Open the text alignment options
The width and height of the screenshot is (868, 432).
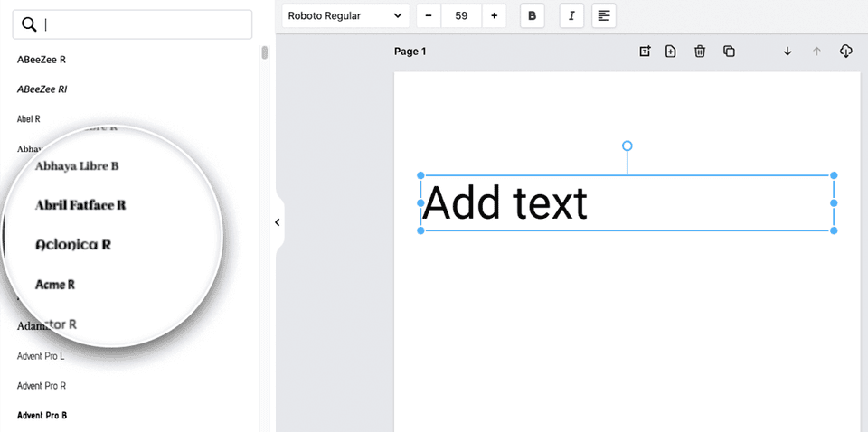[x=604, y=15]
